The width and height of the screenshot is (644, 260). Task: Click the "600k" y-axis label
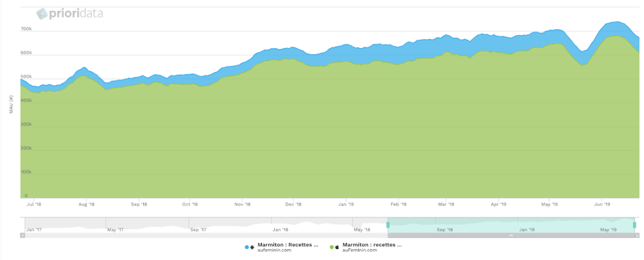pos(26,53)
